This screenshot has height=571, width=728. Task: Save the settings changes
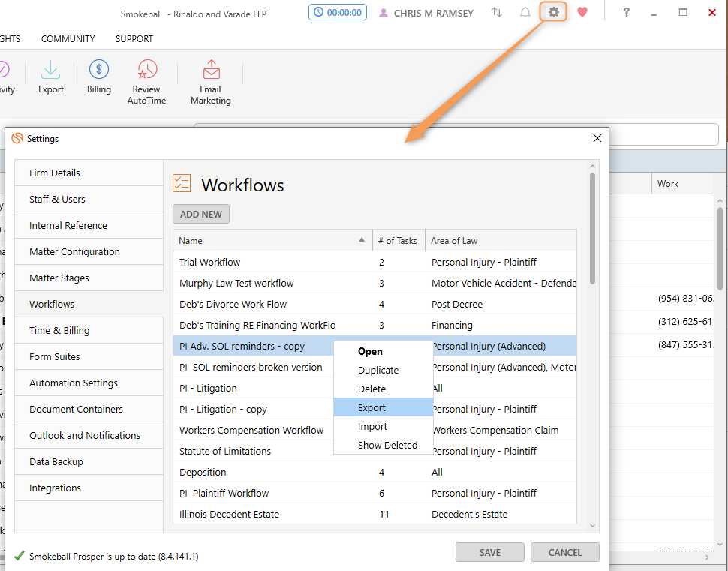[489, 552]
